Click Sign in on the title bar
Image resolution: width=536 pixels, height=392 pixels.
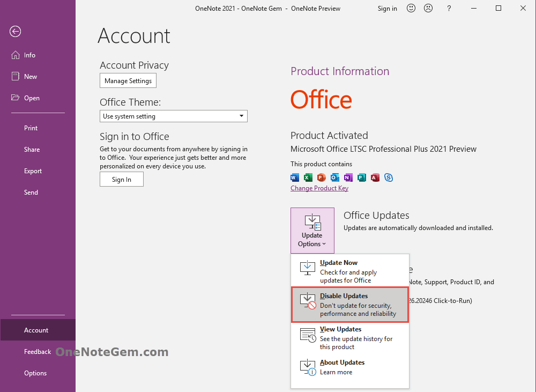(388, 9)
